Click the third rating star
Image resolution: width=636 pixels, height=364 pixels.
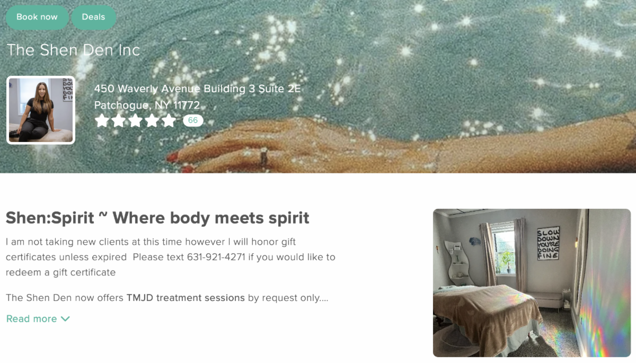[x=135, y=121]
